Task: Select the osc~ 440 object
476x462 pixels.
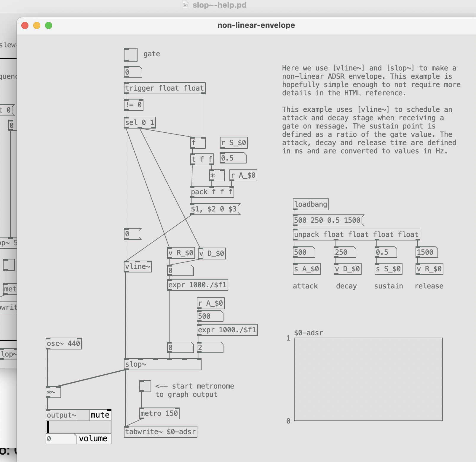Action: (64, 344)
